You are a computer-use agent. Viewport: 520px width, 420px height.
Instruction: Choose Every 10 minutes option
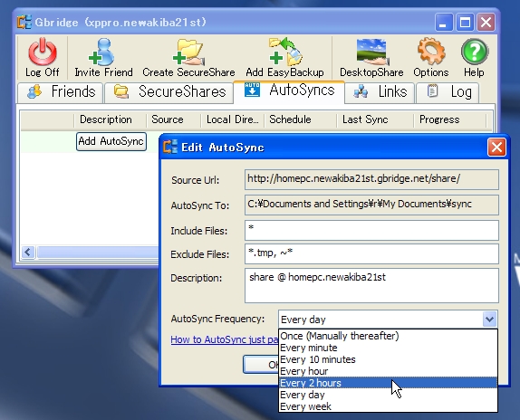click(x=388, y=359)
